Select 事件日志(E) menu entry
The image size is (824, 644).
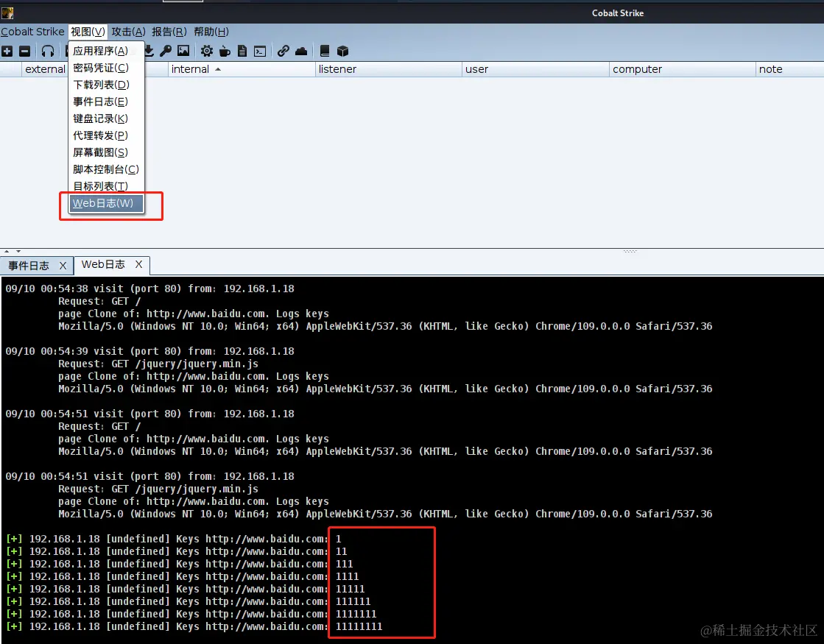point(106,102)
